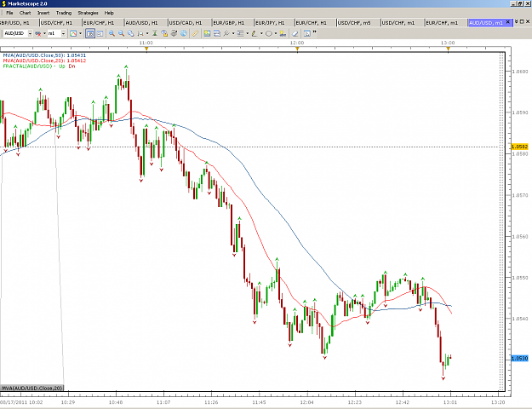This screenshot has width=532, height=409.
Task: Switch to the USD/CHF, m5 tab
Action: click(358, 23)
